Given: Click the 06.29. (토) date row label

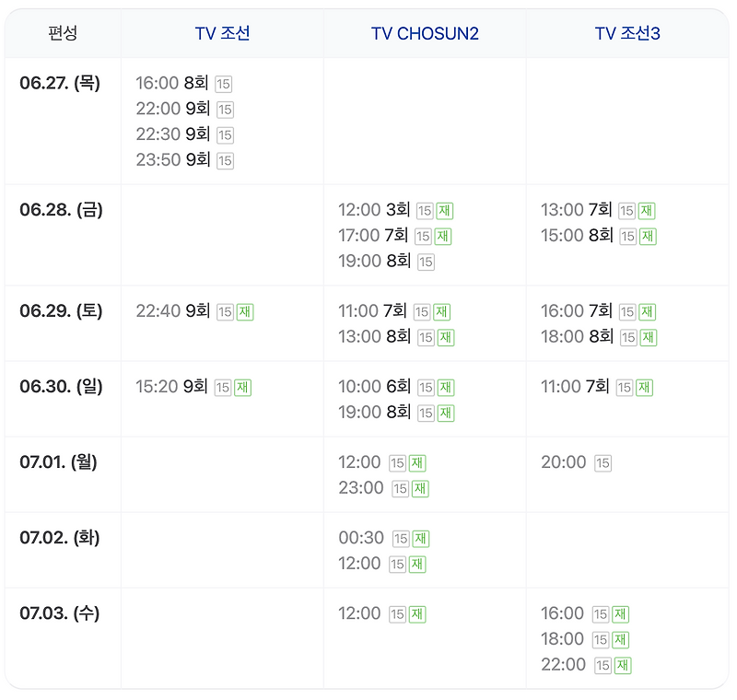Looking at the screenshot, I should click(61, 311).
